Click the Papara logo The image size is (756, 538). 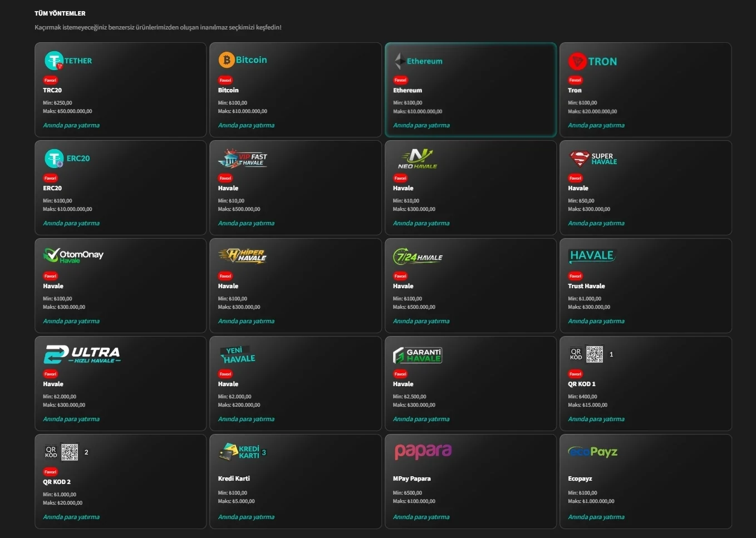coord(423,451)
